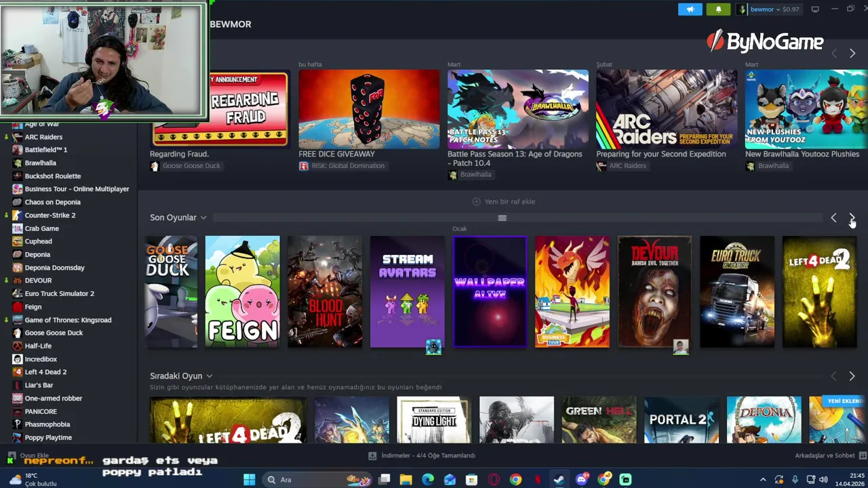Select Buckshot Roulette in the library list
The height and width of the screenshot is (488, 868).
click(53, 176)
